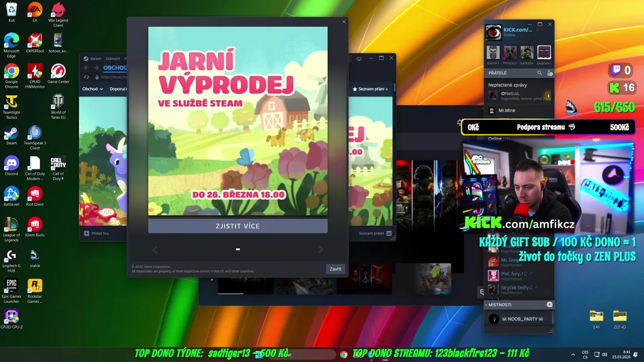644x362 pixels.
Task: Click the add friend icon in Přátelé
Action: coord(550,73)
